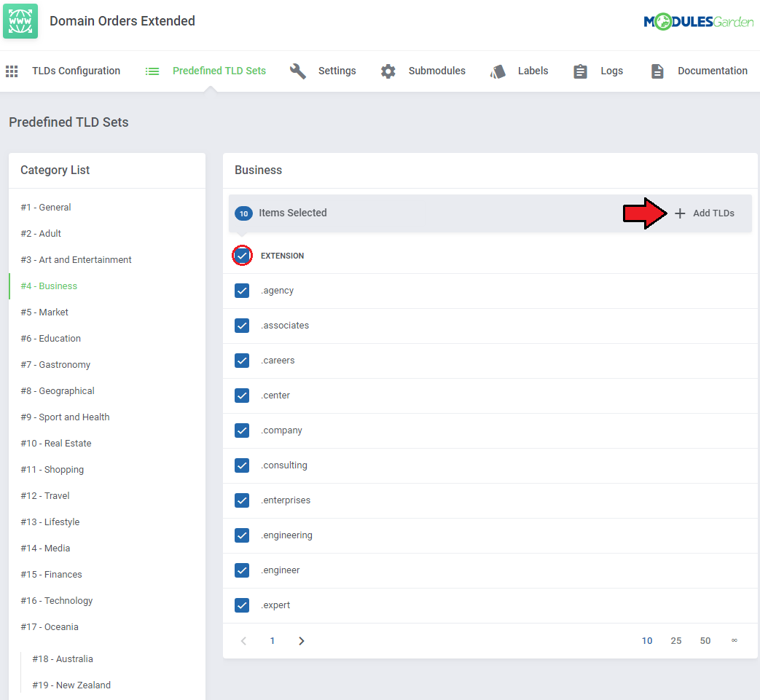This screenshot has height=700, width=760.
Task: Select category #16 - Technology
Action: (x=57, y=601)
